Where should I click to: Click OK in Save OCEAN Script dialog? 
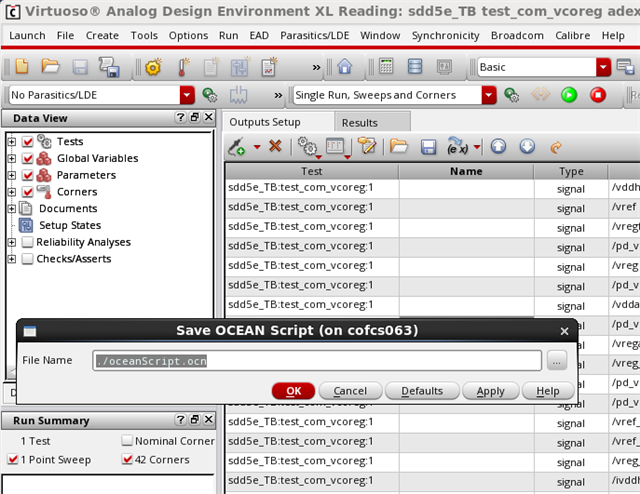(293, 391)
